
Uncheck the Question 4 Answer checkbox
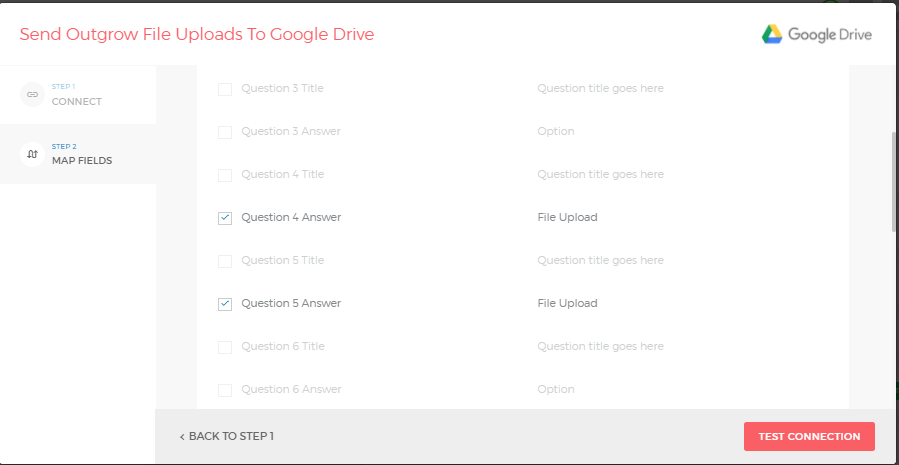point(225,218)
